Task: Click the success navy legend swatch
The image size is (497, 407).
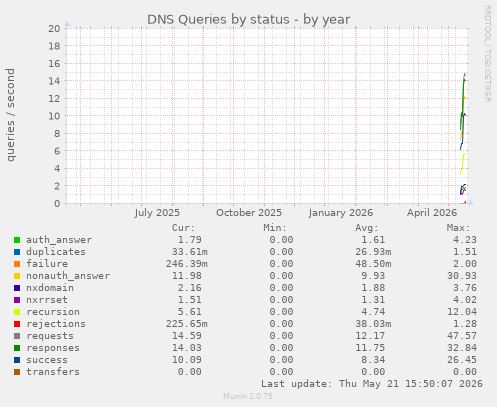Action: (17, 360)
